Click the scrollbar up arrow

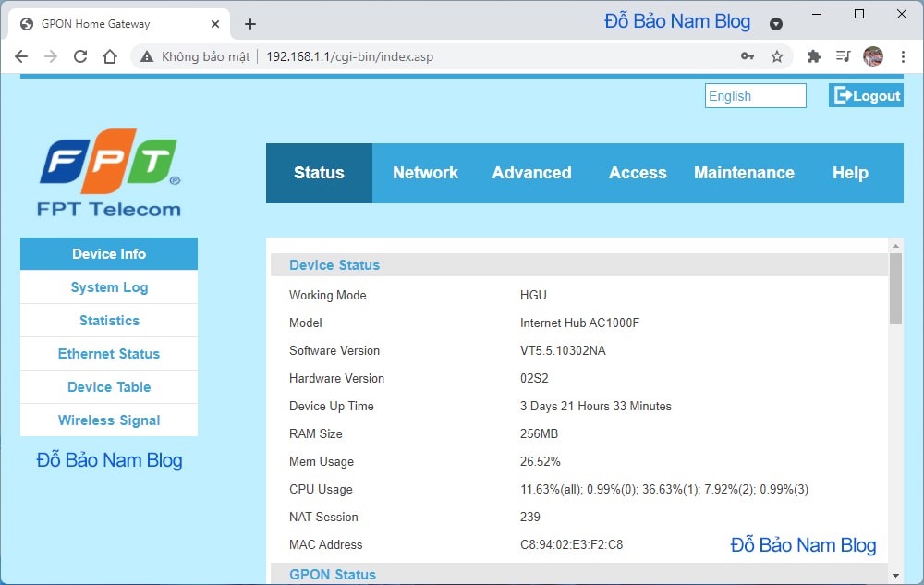895,245
